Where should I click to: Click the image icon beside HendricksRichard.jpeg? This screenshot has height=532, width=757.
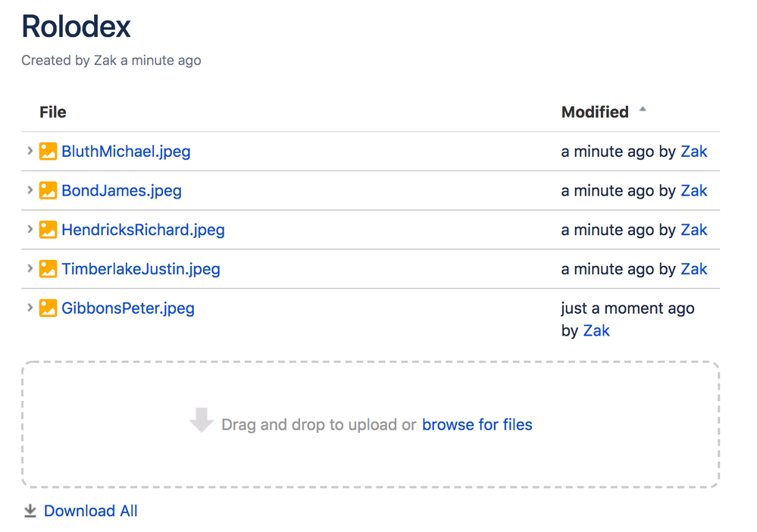tap(48, 230)
